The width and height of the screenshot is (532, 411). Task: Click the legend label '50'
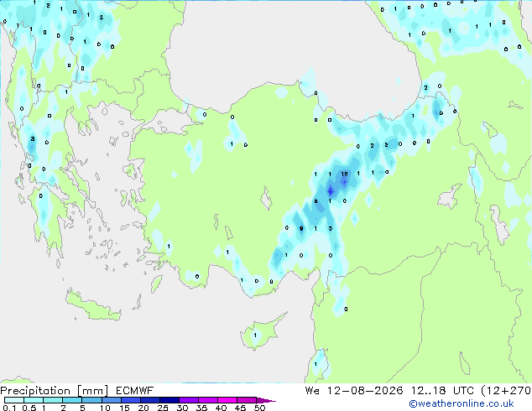(259, 408)
